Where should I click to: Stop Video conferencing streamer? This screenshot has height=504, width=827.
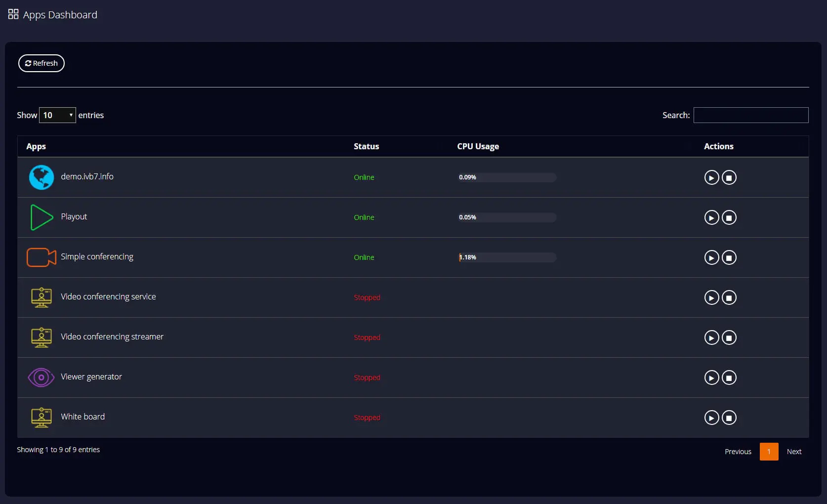[729, 337]
